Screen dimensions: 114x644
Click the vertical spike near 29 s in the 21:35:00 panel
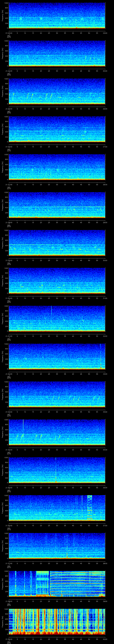[56, 470]
